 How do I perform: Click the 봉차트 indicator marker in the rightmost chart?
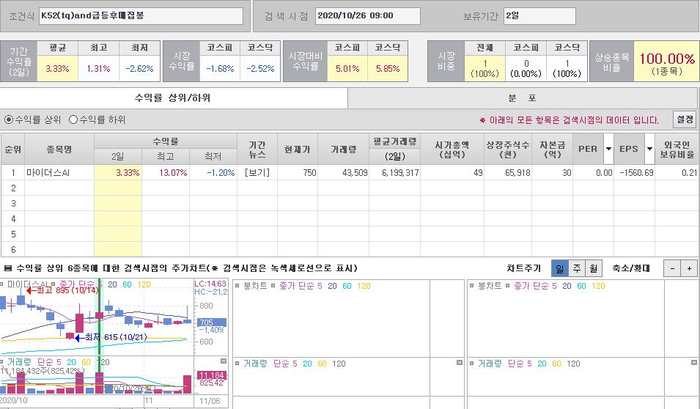tap(471, 286)
